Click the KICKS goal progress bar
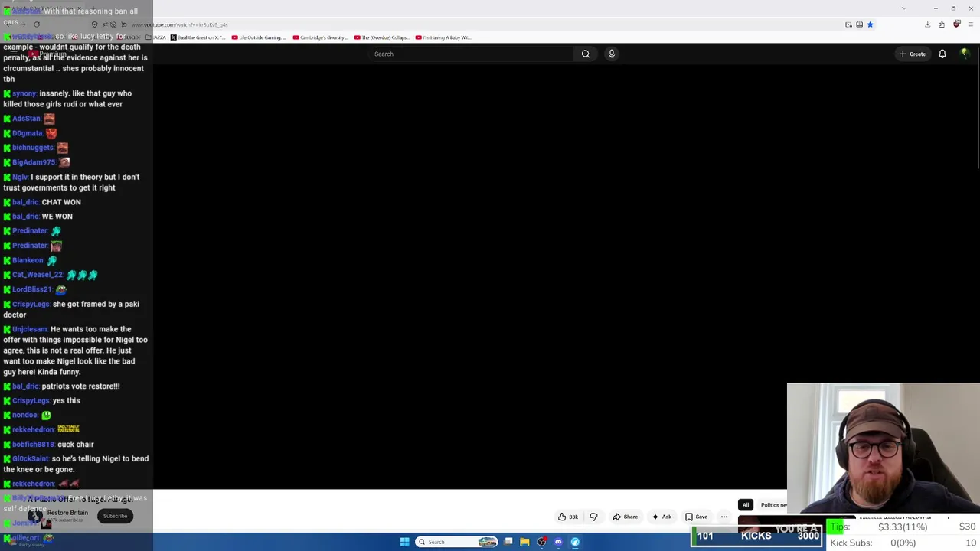 tap(756, 536)
